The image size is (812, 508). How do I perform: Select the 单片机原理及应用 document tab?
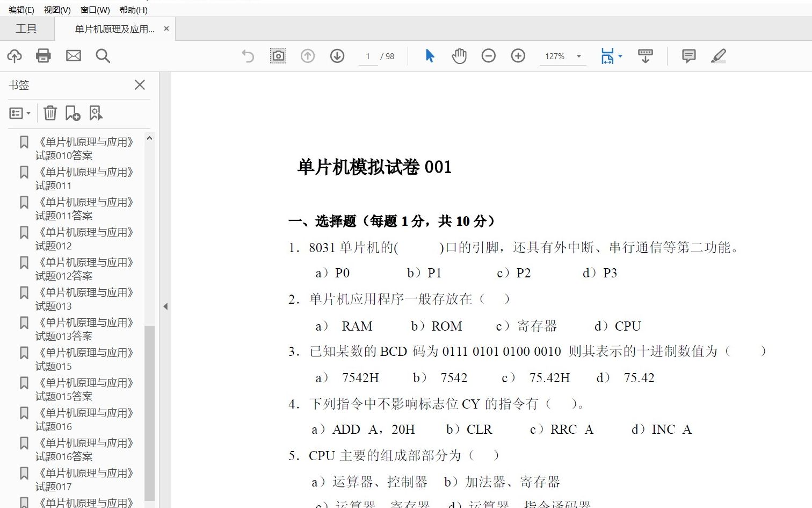(114, 29)
